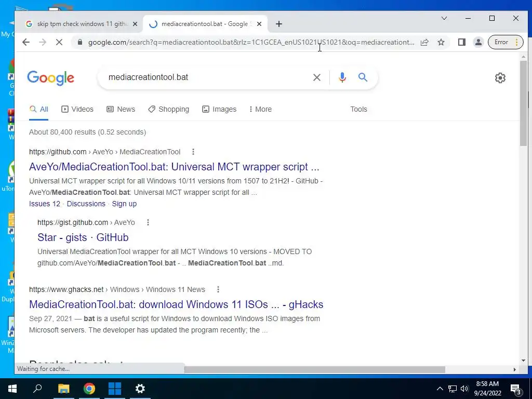Switch to Images results
Viewport: 532px width, 399px height.
click(219, 109)
